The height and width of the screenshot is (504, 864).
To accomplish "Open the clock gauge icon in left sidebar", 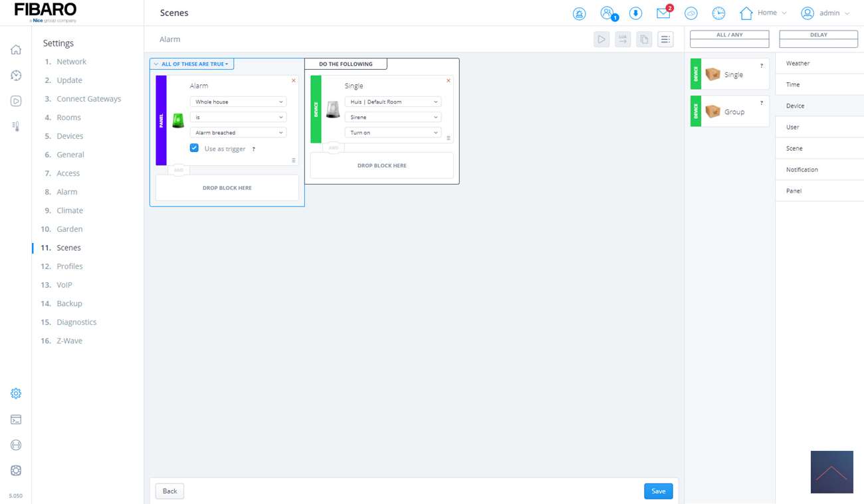I will pos(16,76).
